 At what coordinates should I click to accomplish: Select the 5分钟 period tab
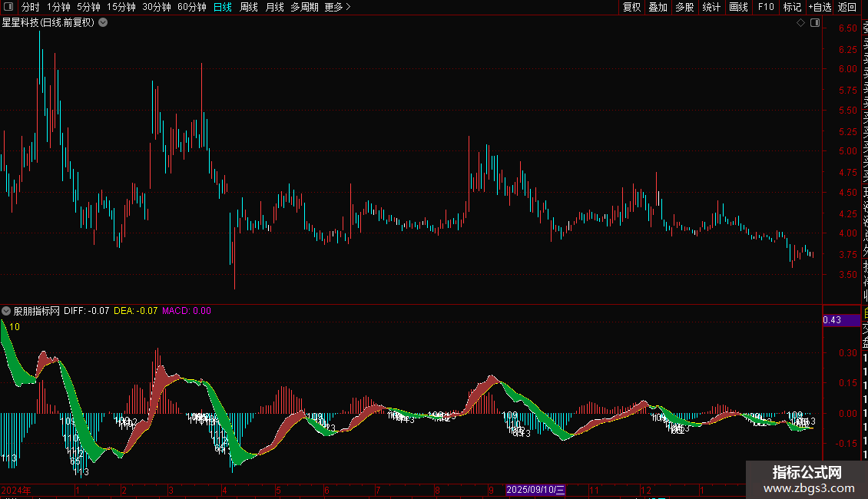88,7
